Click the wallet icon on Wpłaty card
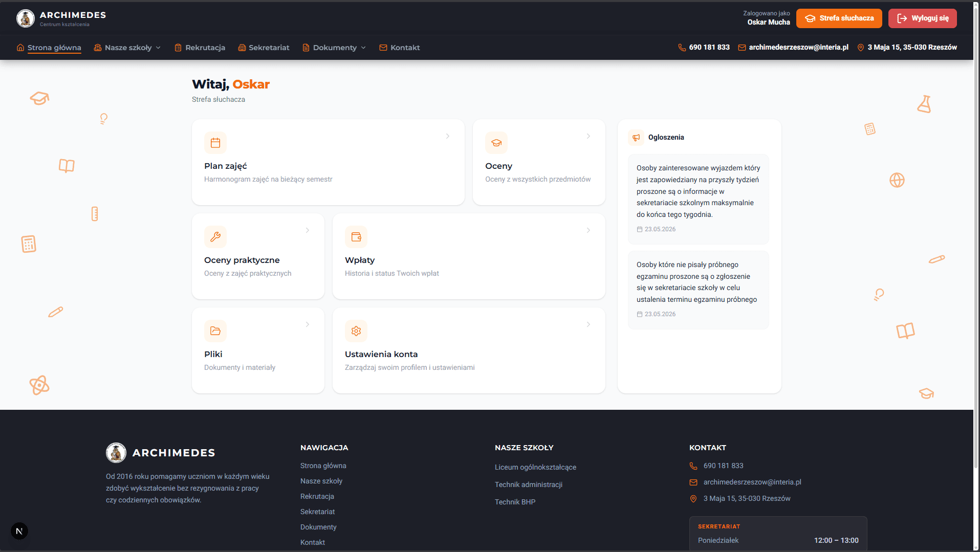 pos(356,237)
